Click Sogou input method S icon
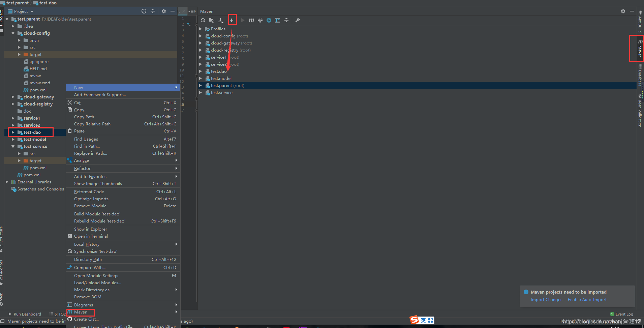The image size is (644, 328). pos(414,320)
